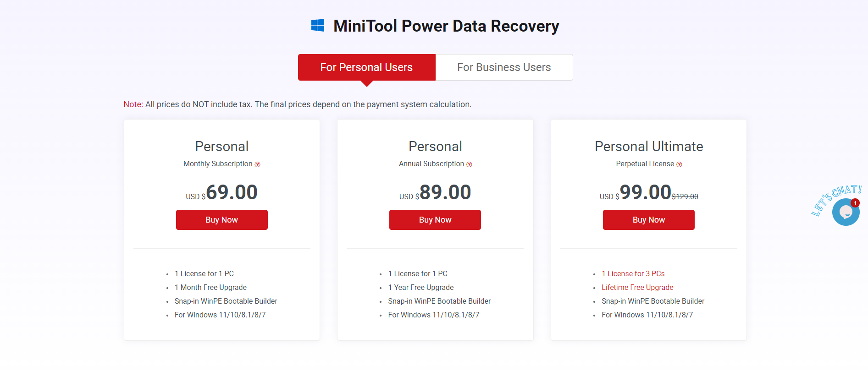This screenshot has width=868, height=371.
Task: Click the 99.00 Personal Ultimate price
Action: pos(646,192)
